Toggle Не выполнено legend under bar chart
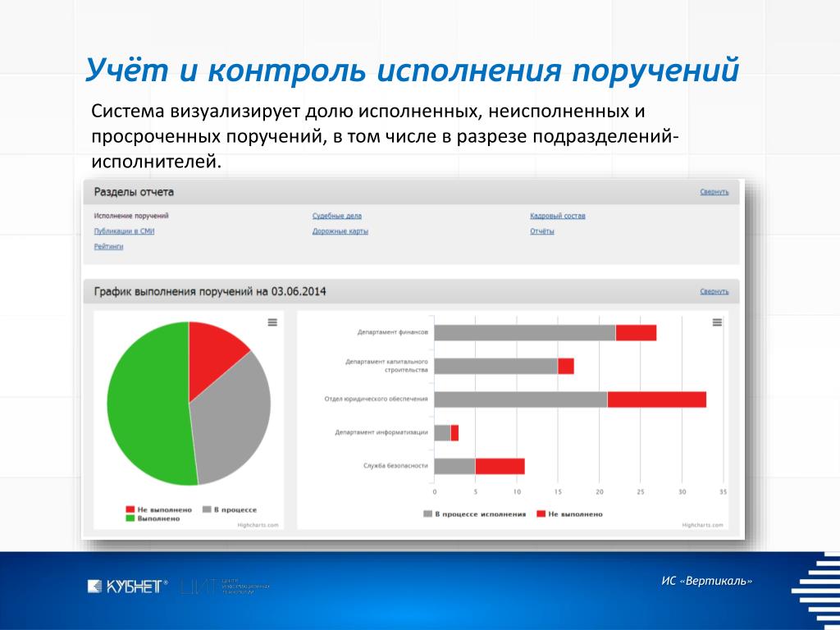The image size is (840, 630). point(569,514)
